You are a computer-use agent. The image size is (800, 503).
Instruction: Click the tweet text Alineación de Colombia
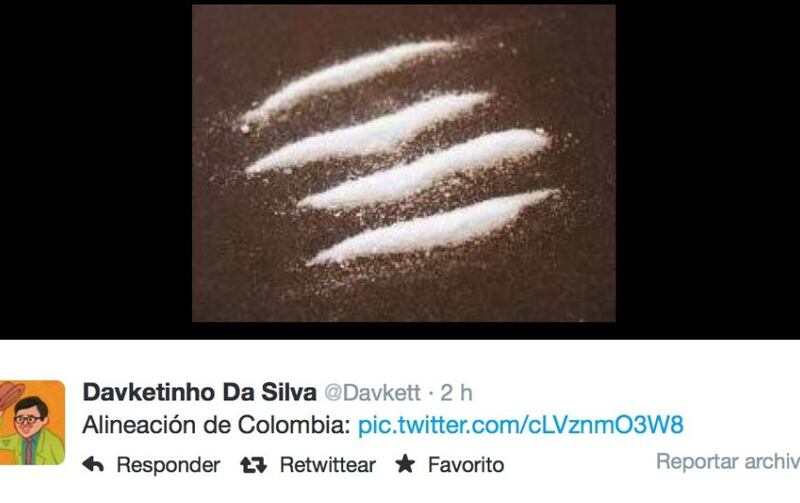217,425
